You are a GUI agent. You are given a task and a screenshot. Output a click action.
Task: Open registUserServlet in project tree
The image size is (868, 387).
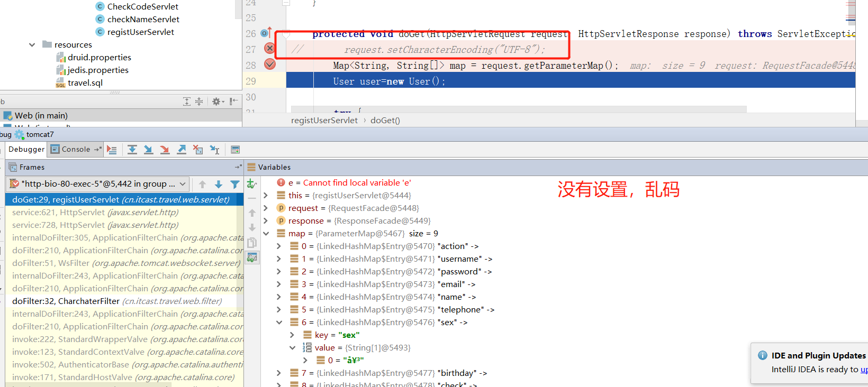click(x=135, y=32)
